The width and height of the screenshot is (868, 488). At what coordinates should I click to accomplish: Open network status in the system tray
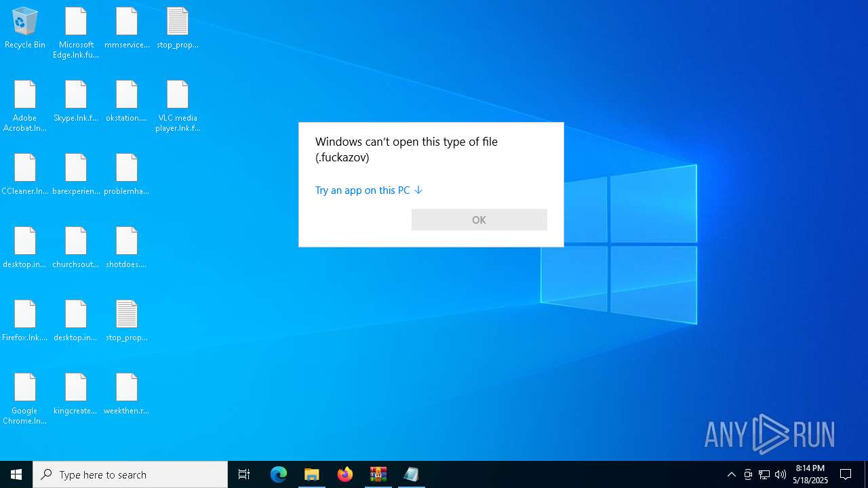point(764,474)
